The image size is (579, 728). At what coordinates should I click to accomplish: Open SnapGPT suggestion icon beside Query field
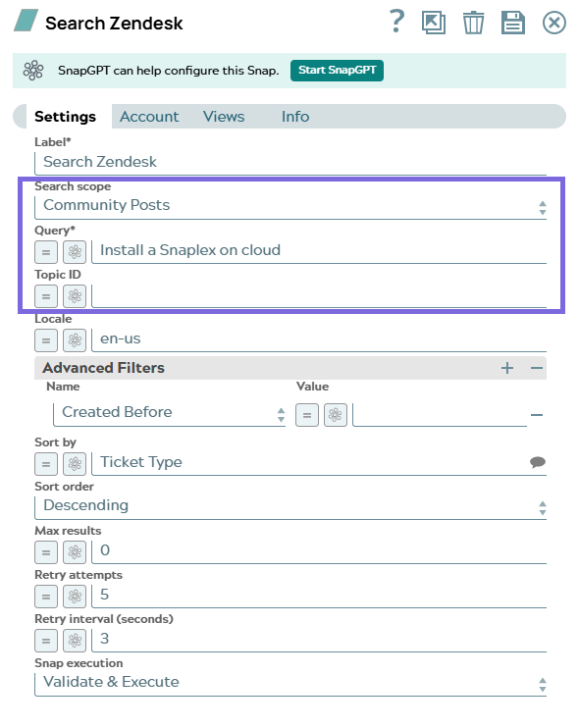click(75, 252)
